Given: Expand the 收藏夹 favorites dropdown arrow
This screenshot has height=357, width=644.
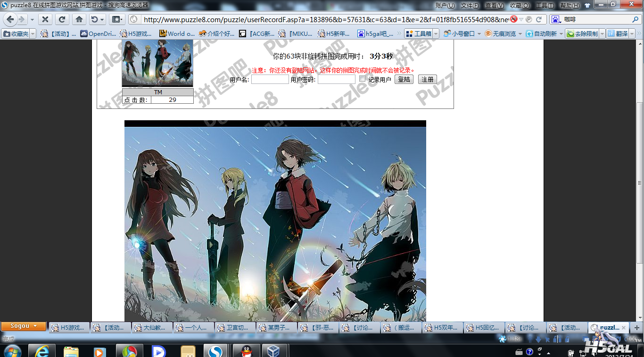Looking at the screenshot, I should 32,34.
